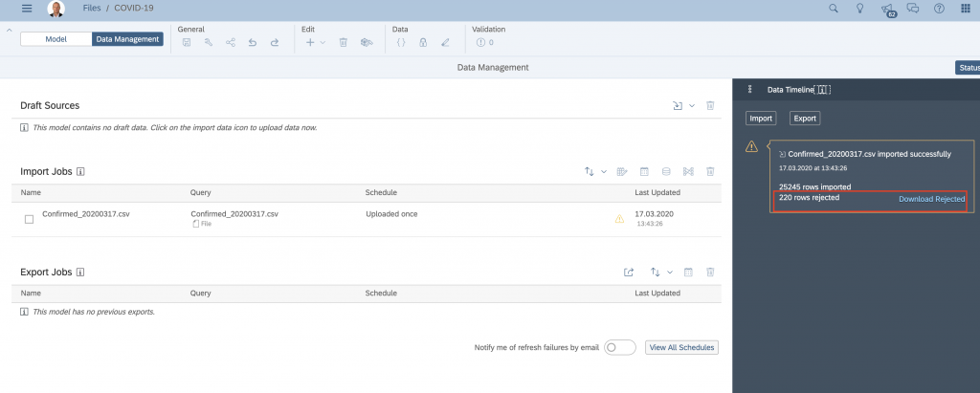Click the pencil edit icon under Data
Viewport: 980px width, 393px height.
pos(445,42)
